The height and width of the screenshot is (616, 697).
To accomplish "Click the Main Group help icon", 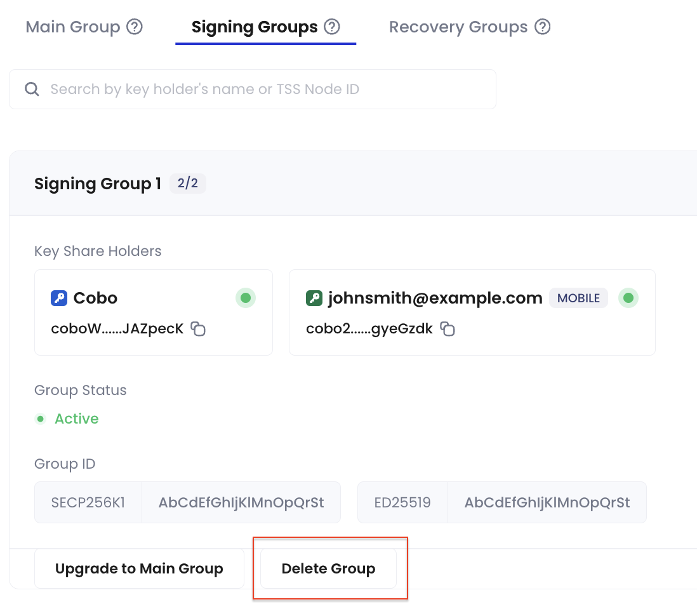I will (134, 27).
